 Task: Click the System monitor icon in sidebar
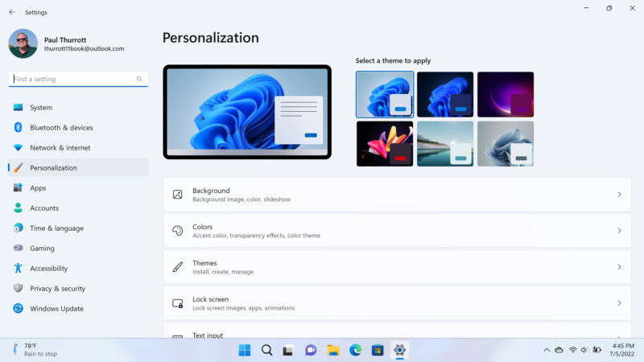tap(18, 108)
